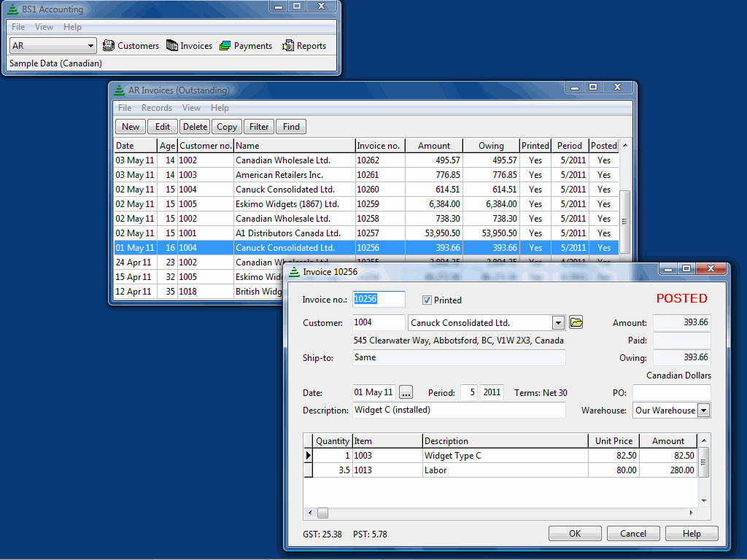747x560 pixels.
Task: Click the PO input field
Action: (x=671, y=393)
